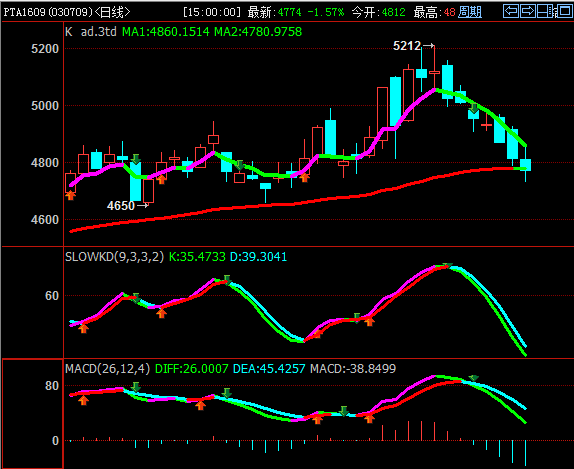Click the D:39.3041 value
This screenshot has height=469, width=574.
point(258,257)
